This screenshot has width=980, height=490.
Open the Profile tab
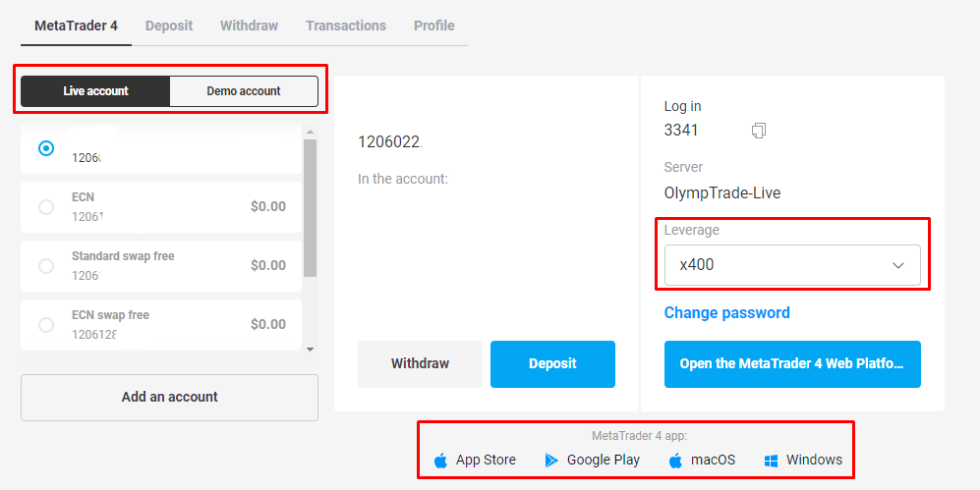433,26
